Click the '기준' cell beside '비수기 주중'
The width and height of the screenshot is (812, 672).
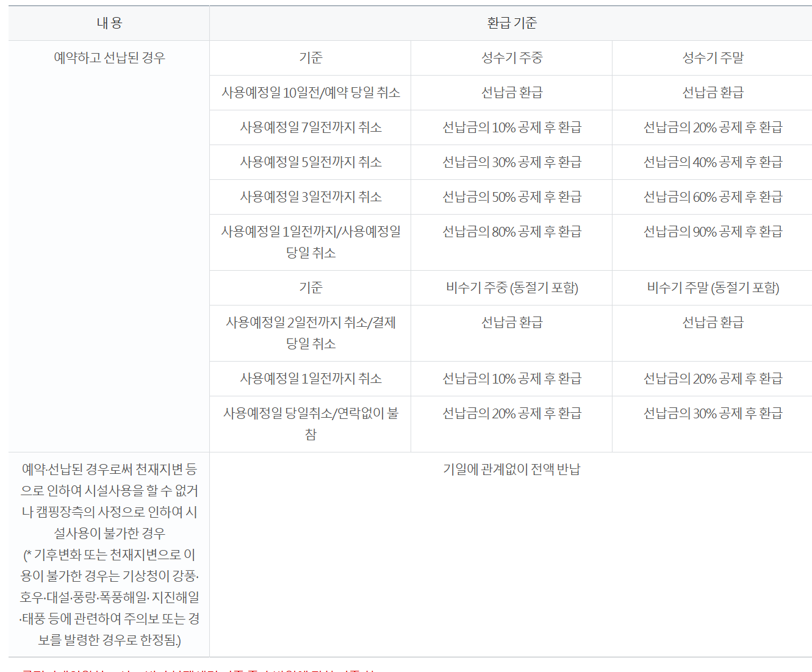(x=311, y=288)
